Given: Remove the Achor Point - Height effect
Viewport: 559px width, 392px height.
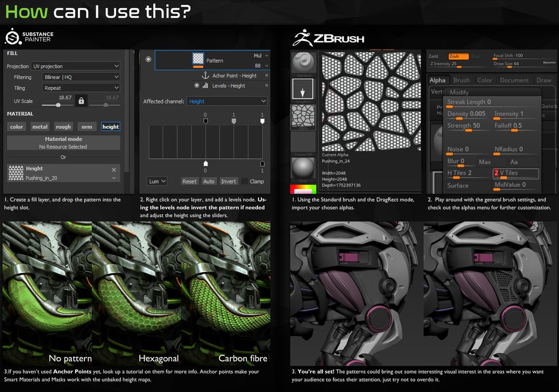Looking at the screenshot, I should click(266, 76).
